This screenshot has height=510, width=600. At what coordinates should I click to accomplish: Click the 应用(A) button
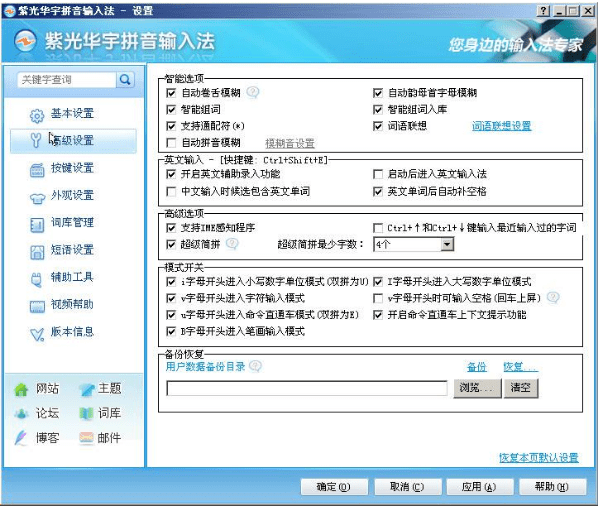coord(479,487)
